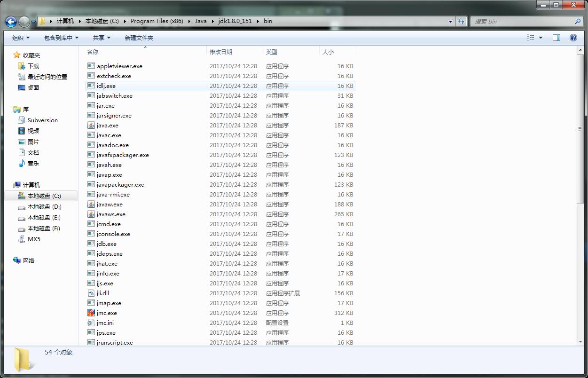Click the refresh button beside address bar
The image size is (588, 378).
tap(461, 21)
